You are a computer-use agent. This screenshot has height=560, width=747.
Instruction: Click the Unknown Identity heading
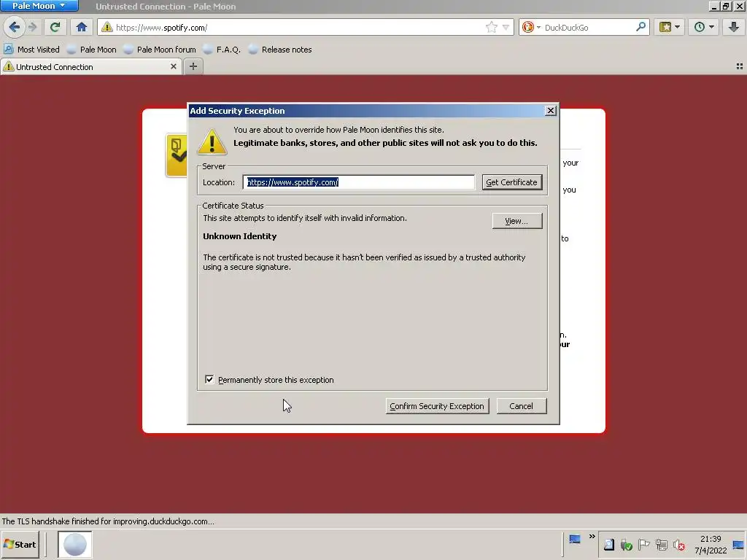point(239,236)
